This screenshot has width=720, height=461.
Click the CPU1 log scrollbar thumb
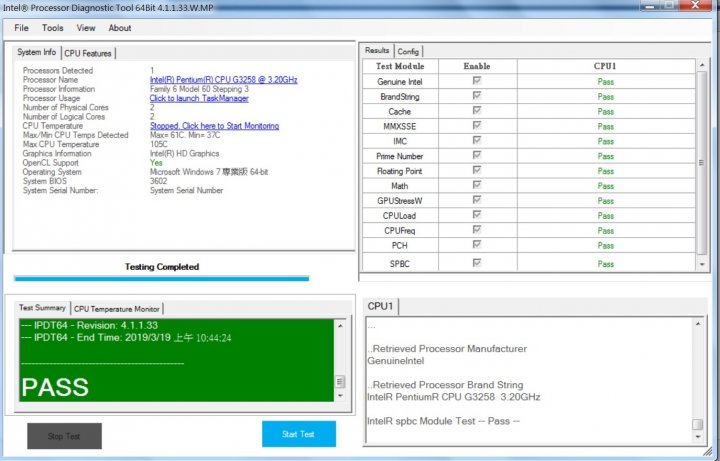698,424
